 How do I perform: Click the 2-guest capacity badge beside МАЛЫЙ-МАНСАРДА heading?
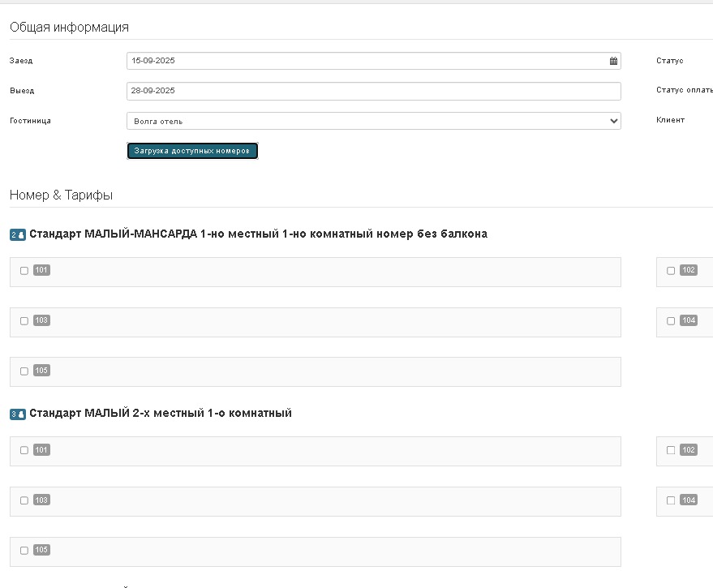[x=18, y=235]
